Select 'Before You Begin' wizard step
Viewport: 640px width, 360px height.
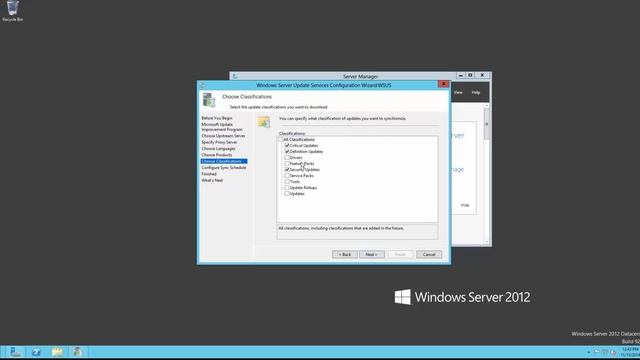217,118
